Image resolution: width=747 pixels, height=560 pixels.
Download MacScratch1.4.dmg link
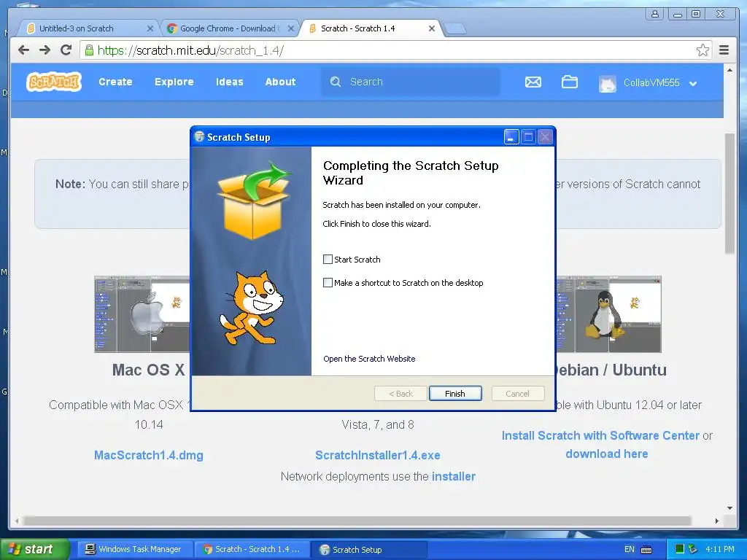coord(149,455)
